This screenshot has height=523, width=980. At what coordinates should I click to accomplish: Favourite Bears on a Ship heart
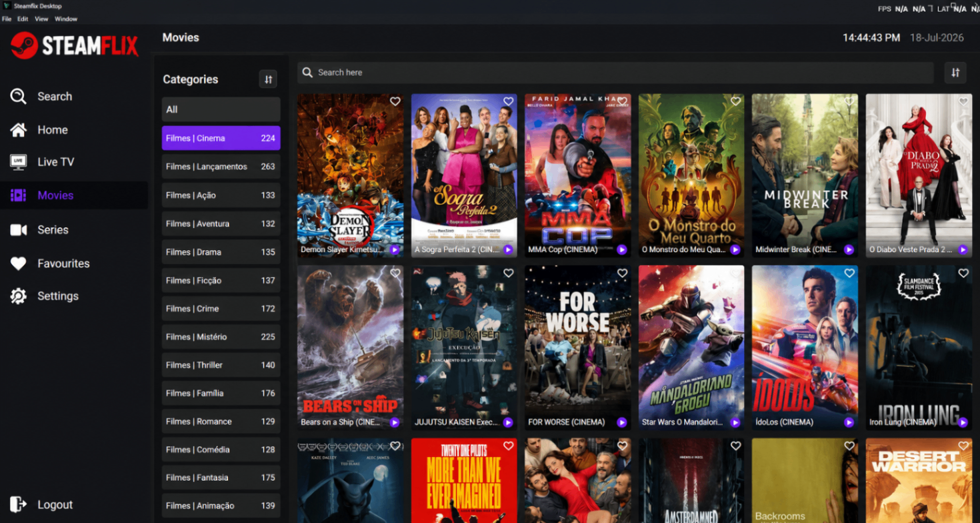(395, 274)
